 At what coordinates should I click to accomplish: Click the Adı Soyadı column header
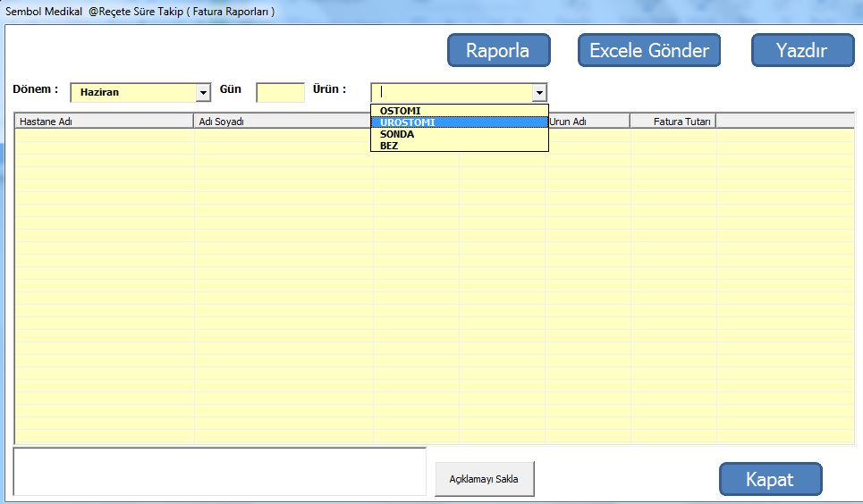[283, 122]
